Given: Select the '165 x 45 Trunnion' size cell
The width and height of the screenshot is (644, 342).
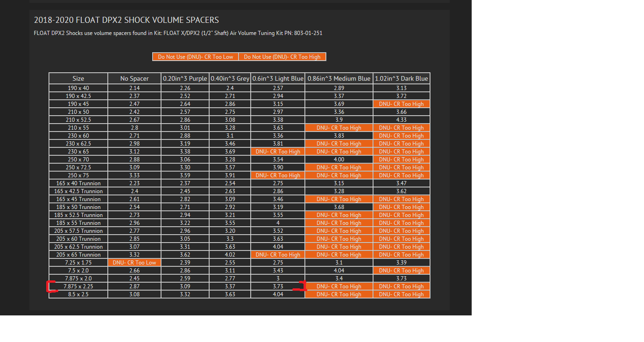Looking at the screenshot, I should click(x=78, y=199).
